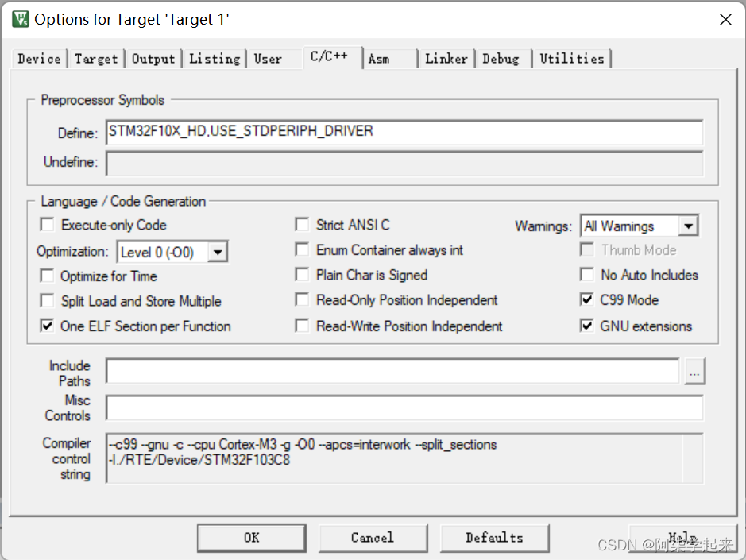Open the Utilities tab
Image resolution: width=746 pixels, height=560 pixels.
click(572, 59)
